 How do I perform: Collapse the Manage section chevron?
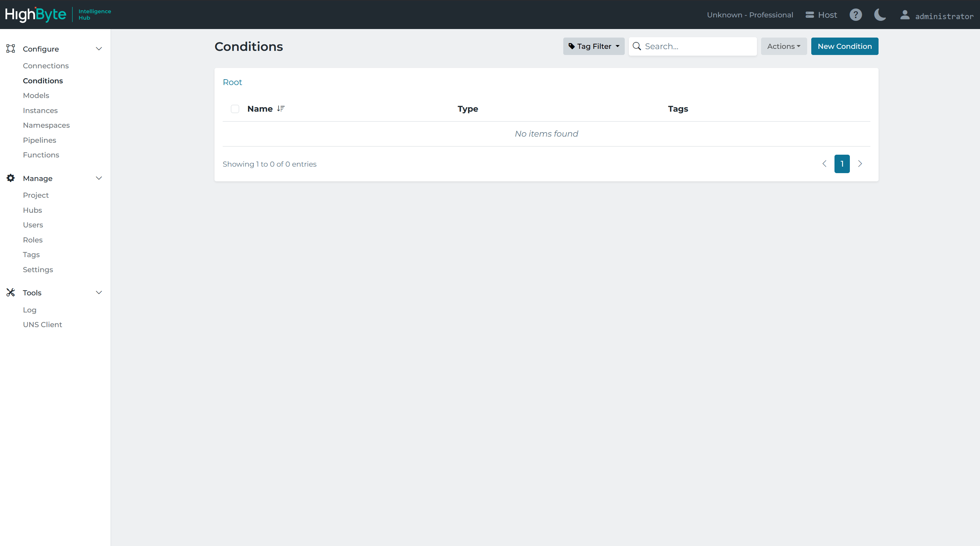(x=99, y=178)
